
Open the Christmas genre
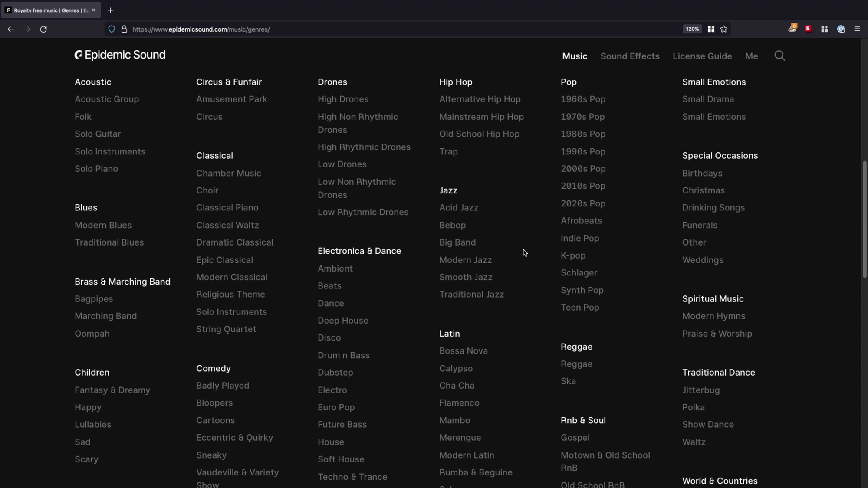(x=703, y=190)
